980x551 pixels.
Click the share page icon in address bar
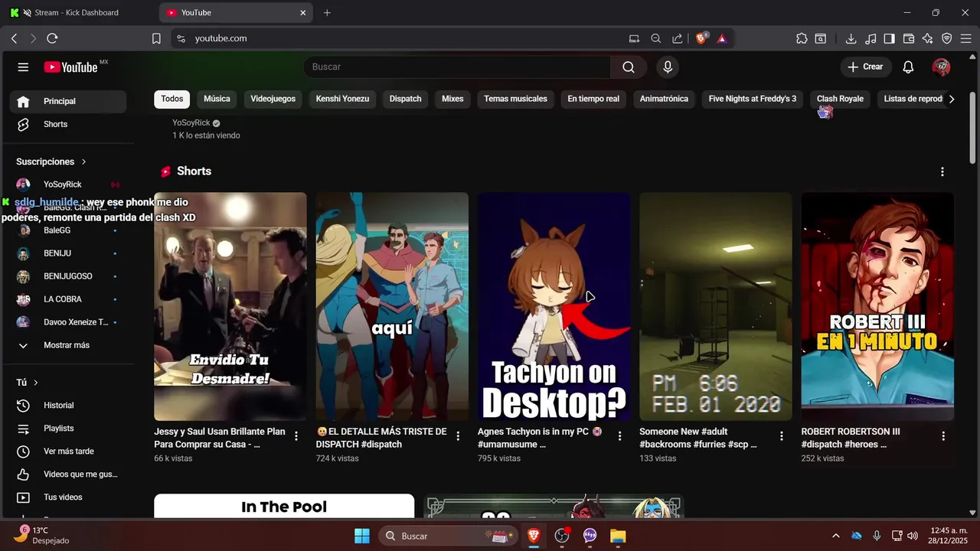coord(678,38)
